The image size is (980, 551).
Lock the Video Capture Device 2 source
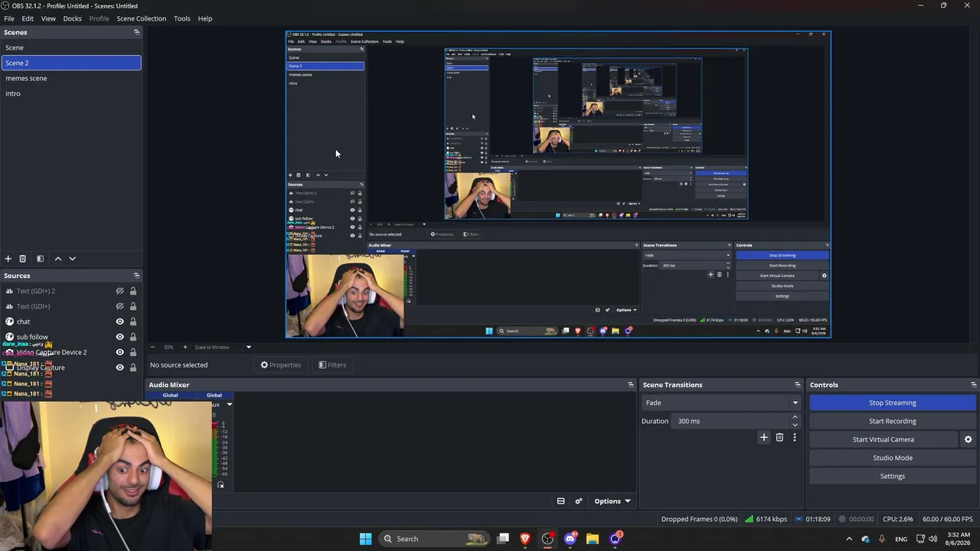[133, 352]
